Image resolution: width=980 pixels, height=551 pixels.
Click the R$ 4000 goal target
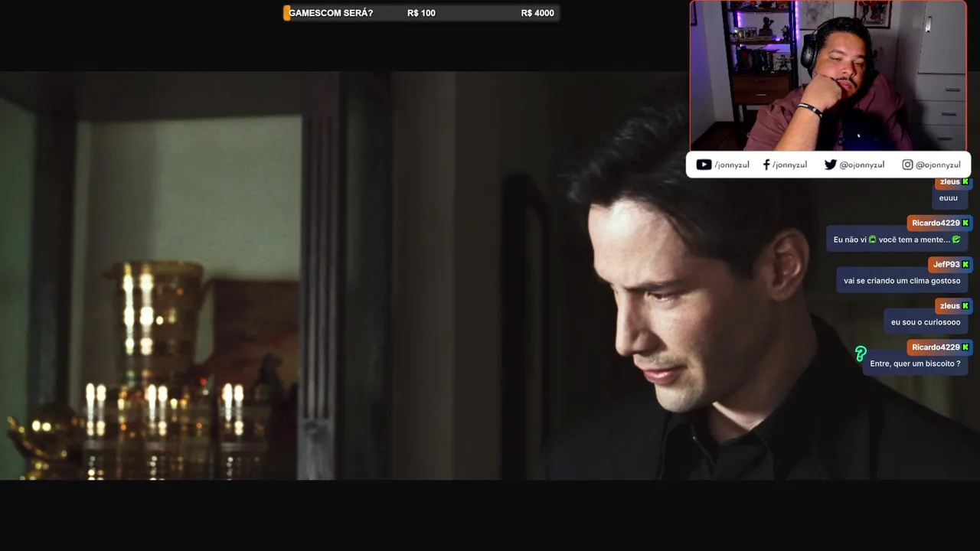click(537, 13)
